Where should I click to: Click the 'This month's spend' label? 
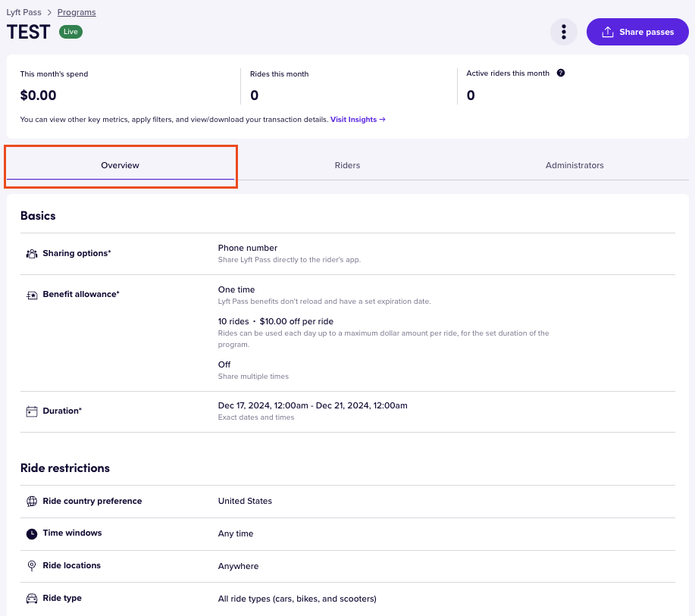54,74
